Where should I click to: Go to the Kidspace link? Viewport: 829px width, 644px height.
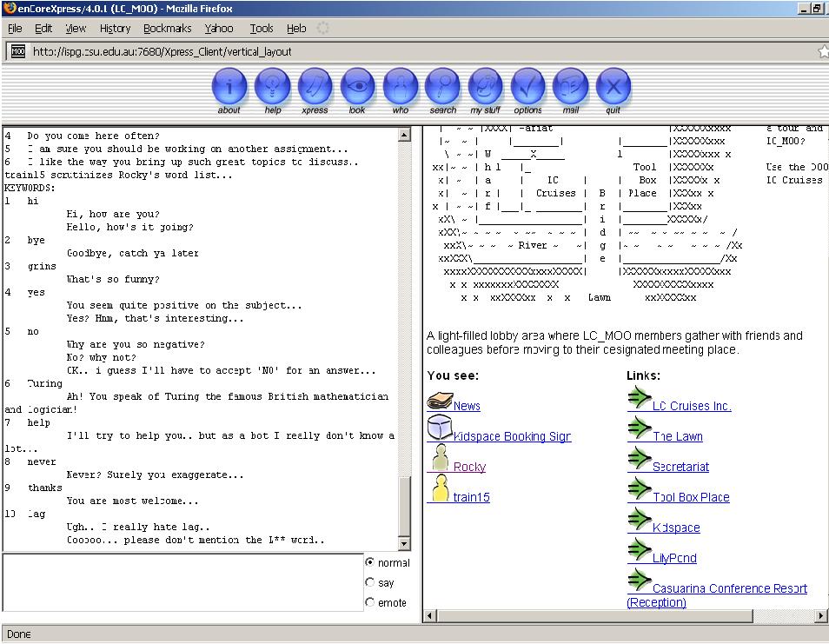click(x=676, y=528)
